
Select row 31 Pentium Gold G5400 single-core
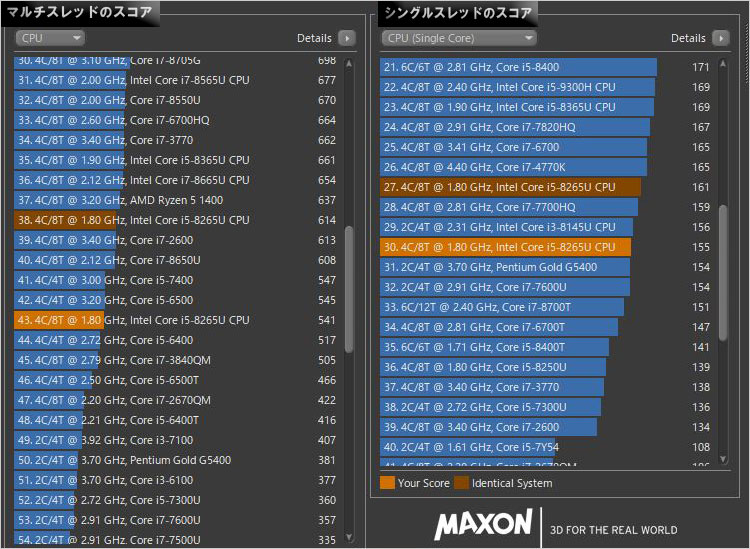tap(545, 267)
